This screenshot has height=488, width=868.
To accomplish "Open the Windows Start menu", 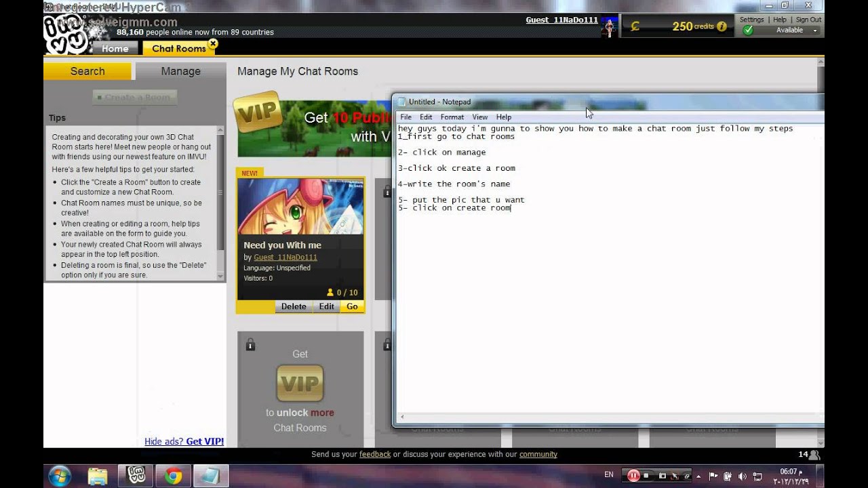I will click(59, 476).
